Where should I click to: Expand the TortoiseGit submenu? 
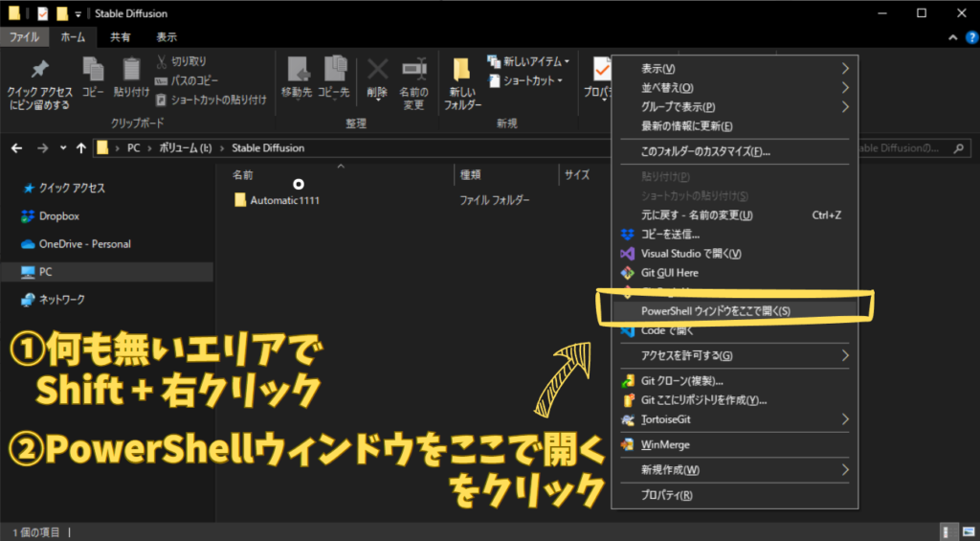tap(734, 419)
